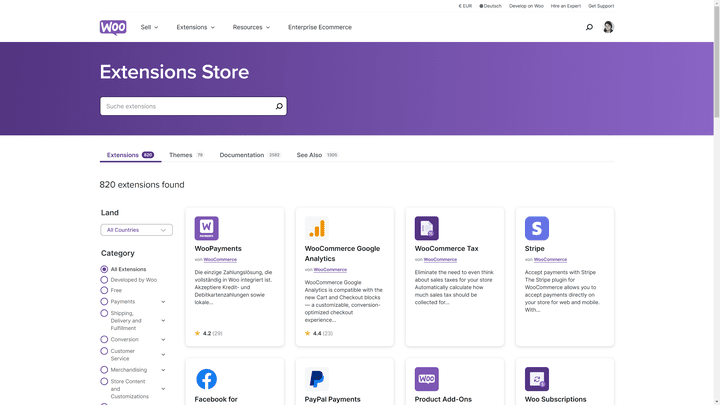Click the Product Add-Ons Woo icon
Screen dimensions: 720x405
[x=427, y=379]
